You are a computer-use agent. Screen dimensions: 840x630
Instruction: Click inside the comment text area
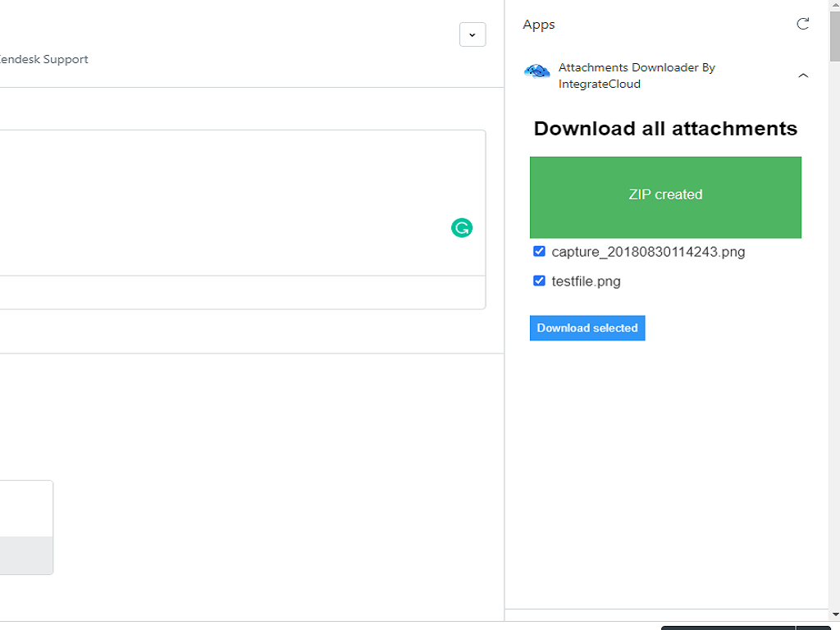230,201
